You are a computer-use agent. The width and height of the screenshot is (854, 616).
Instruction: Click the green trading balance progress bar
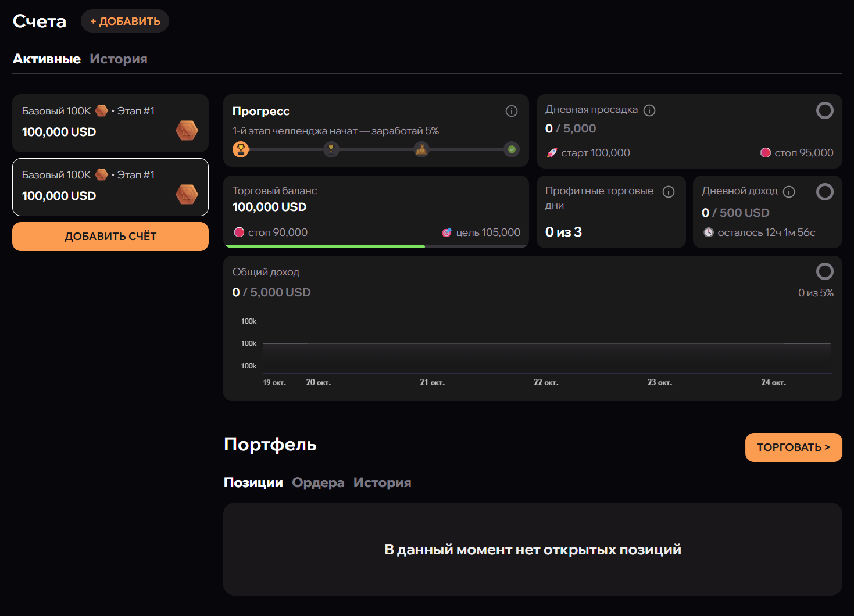(x=325, y=246)
